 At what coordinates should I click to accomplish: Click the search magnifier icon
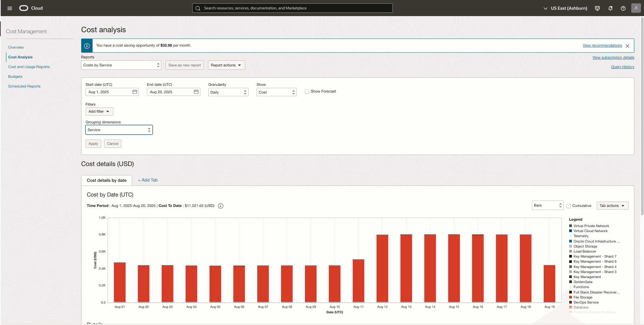click(x=198, y=8)
